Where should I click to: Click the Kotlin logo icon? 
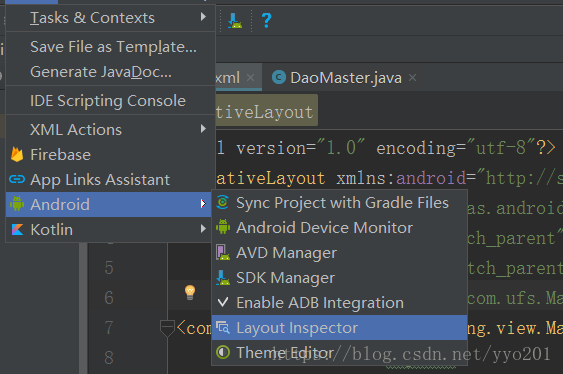pyautogui.click(x=17, y=229)
